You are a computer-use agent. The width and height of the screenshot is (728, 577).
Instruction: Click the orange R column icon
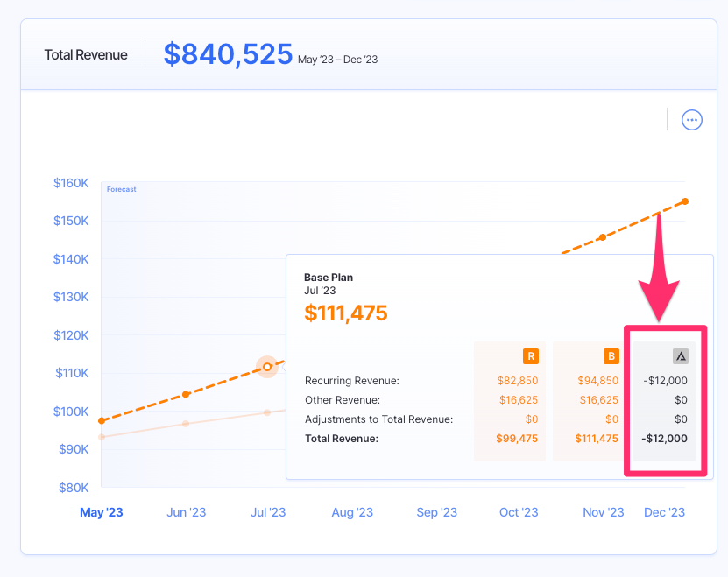[530, 356]
